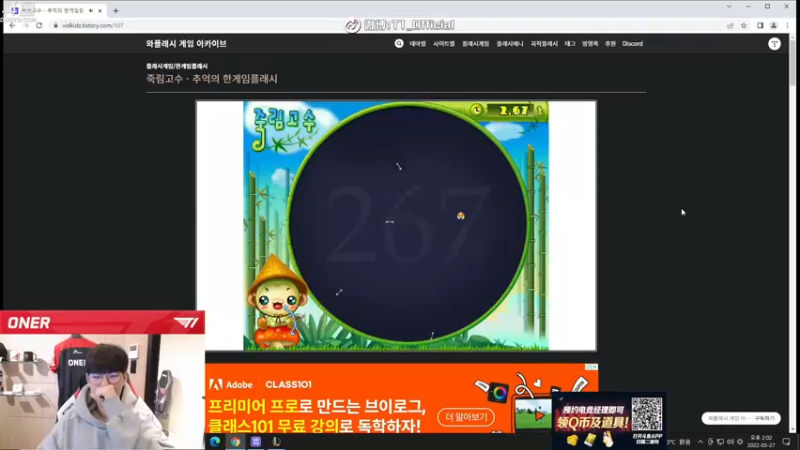
Task: Click the volume icon in system tray
Action: pyautogui.click(x=730, y=442)
